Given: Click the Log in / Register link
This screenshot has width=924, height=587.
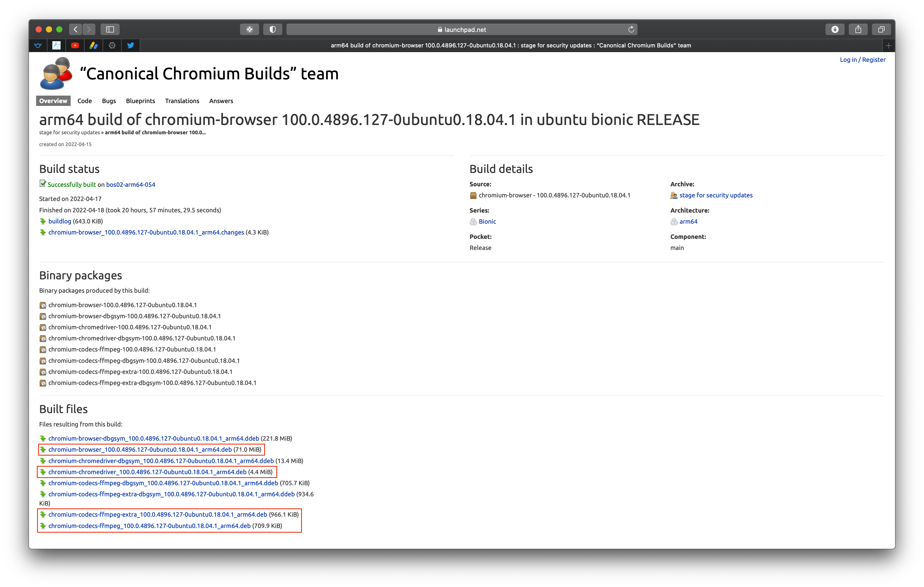Looking at the screenshot, I should pos(862,60).
